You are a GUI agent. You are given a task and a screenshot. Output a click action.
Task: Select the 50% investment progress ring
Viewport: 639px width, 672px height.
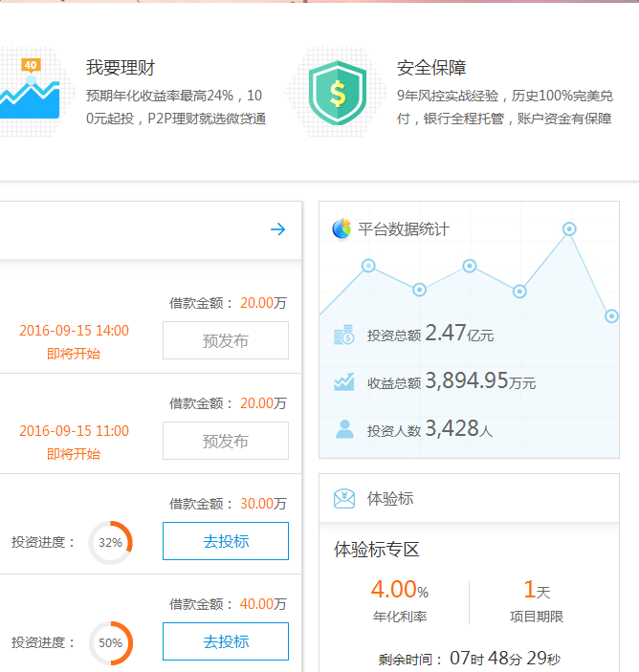click(x=110, y=642)
